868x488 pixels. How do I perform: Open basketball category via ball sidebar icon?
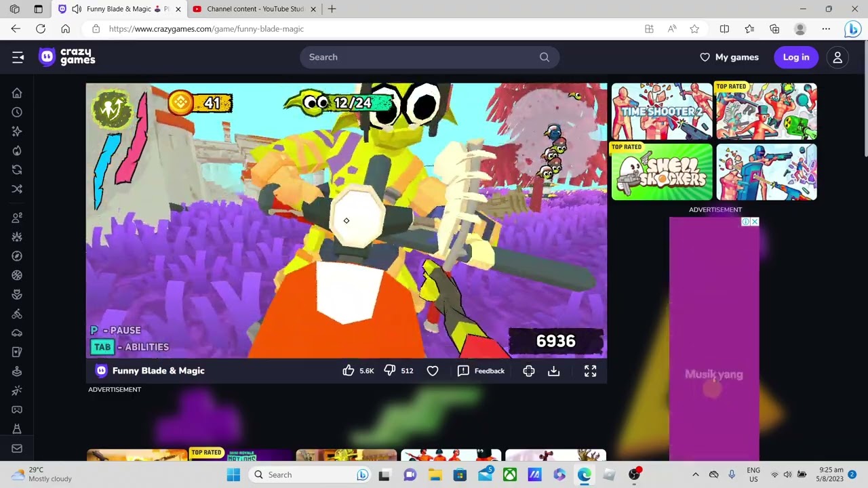click(x=17, y=275)
